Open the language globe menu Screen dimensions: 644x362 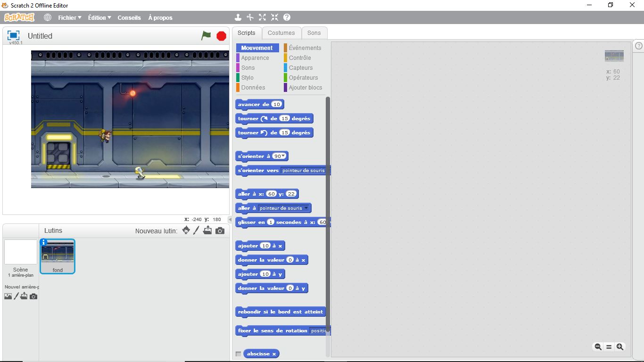(x=48, y=17)
